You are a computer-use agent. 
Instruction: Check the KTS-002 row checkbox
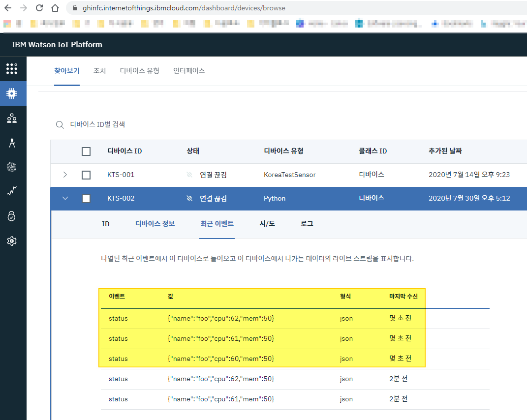click(x=86, y=198)
